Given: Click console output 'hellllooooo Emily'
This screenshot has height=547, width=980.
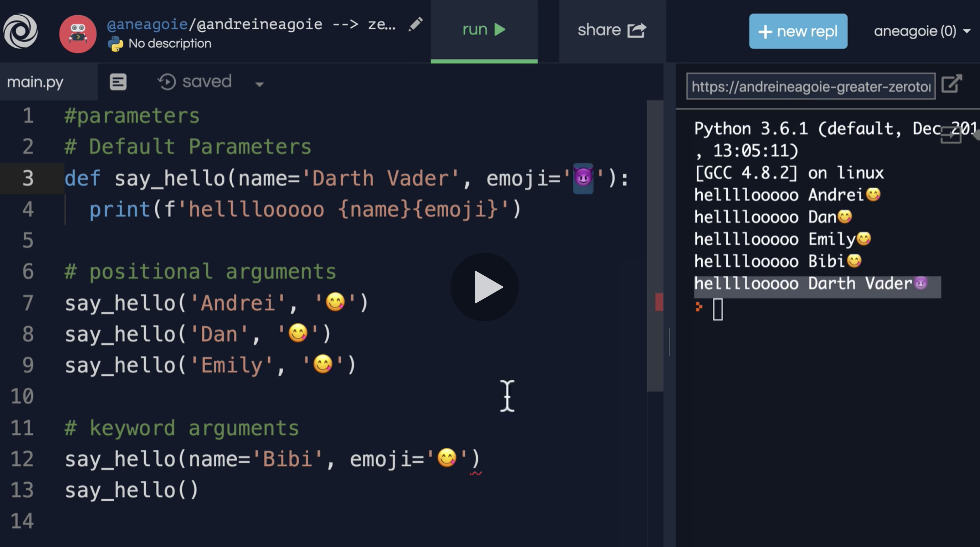Looking at the screenshot, I should 783,239.
